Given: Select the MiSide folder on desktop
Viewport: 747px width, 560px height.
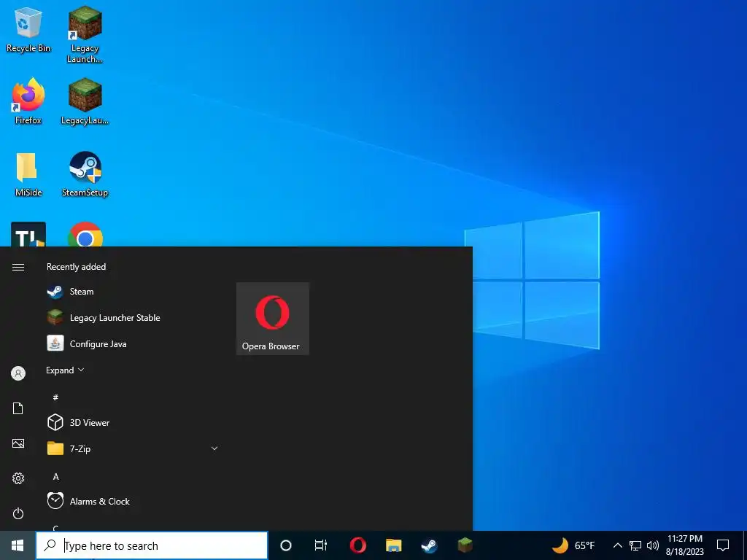Looking at the screenshot, I should click(28, 174).
